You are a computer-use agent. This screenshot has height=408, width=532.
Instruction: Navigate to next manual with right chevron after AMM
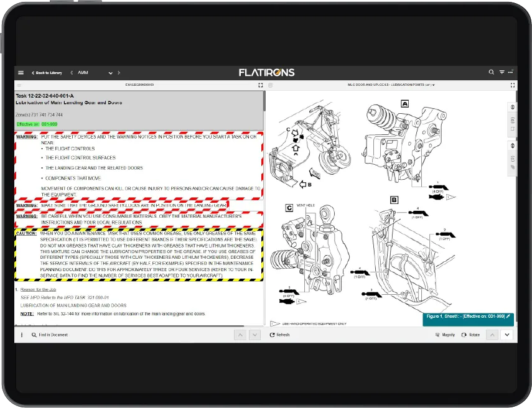119,73
